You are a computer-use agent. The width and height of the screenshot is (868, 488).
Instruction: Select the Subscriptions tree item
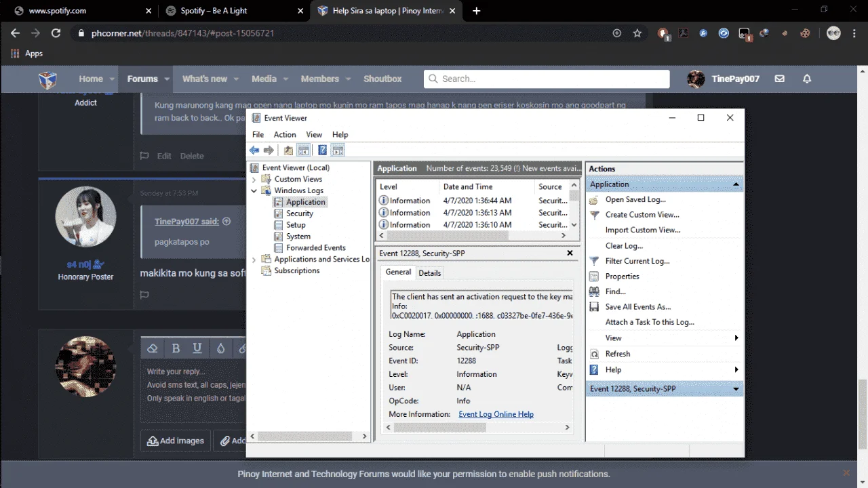[x=297, y=271]
